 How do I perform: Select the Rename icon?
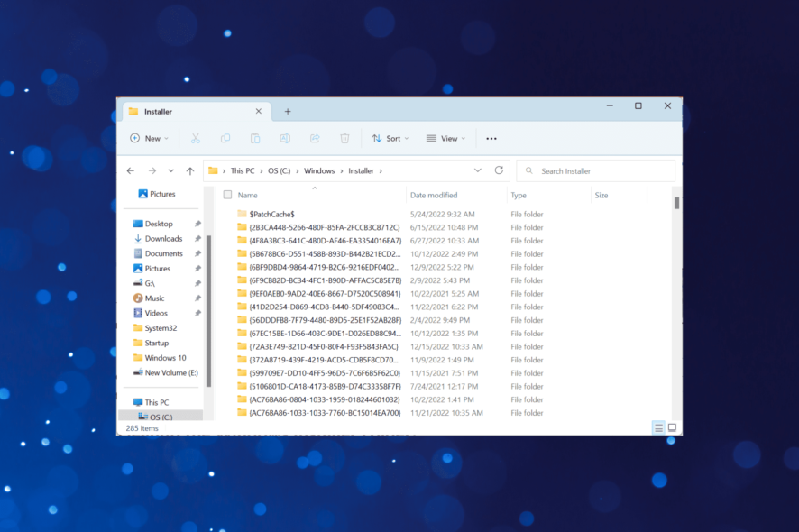tap(285, 138)
